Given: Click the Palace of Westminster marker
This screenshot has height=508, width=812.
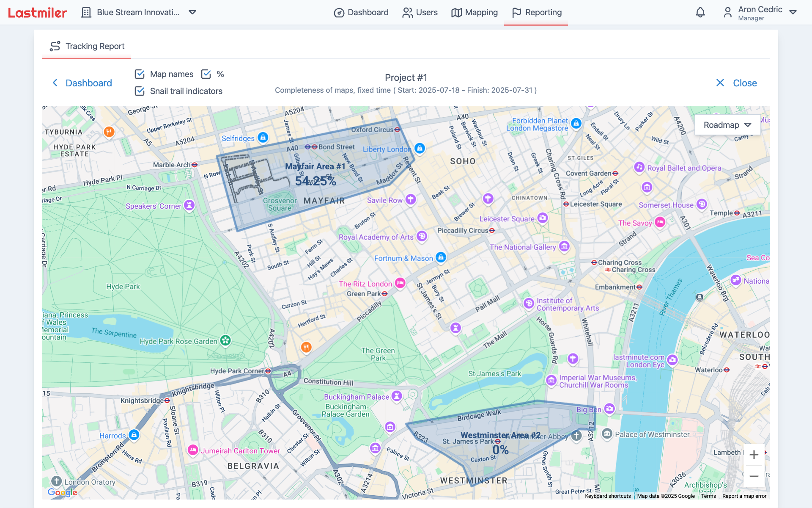Looking at the screenshot, I should click(607, 433).
